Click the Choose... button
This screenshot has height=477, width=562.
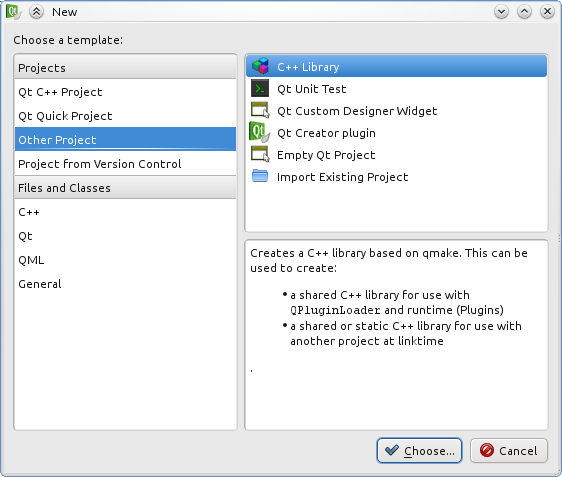click(419, 450)
